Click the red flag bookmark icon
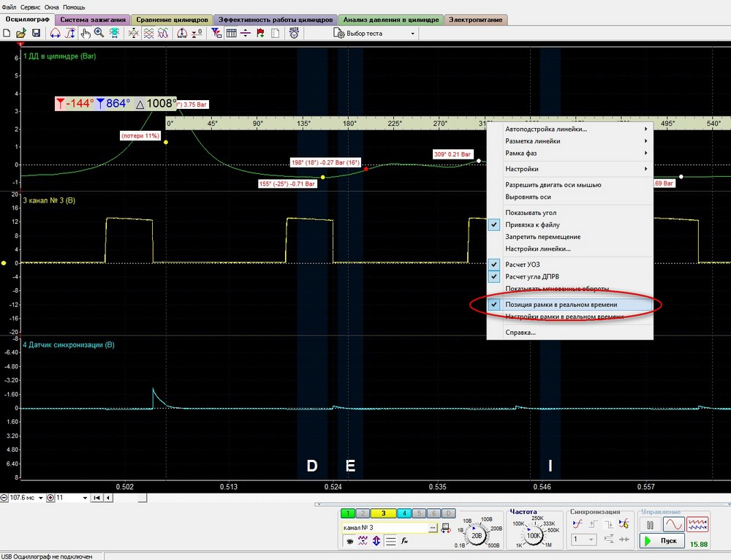The width and height of the screenshot is (731, 560). click(x=260, y=33)
